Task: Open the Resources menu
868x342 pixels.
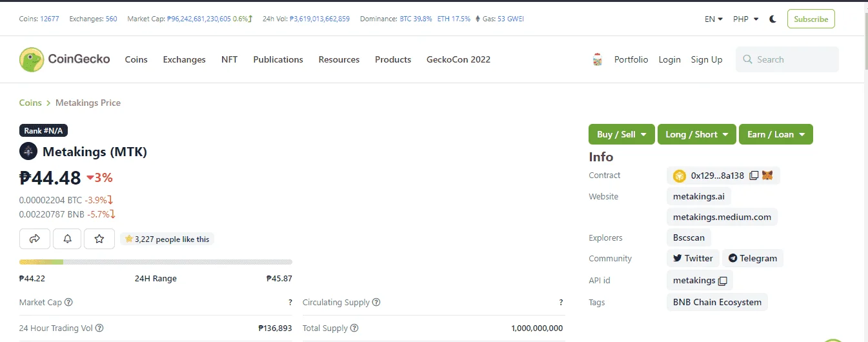Action: coord(339,59)
